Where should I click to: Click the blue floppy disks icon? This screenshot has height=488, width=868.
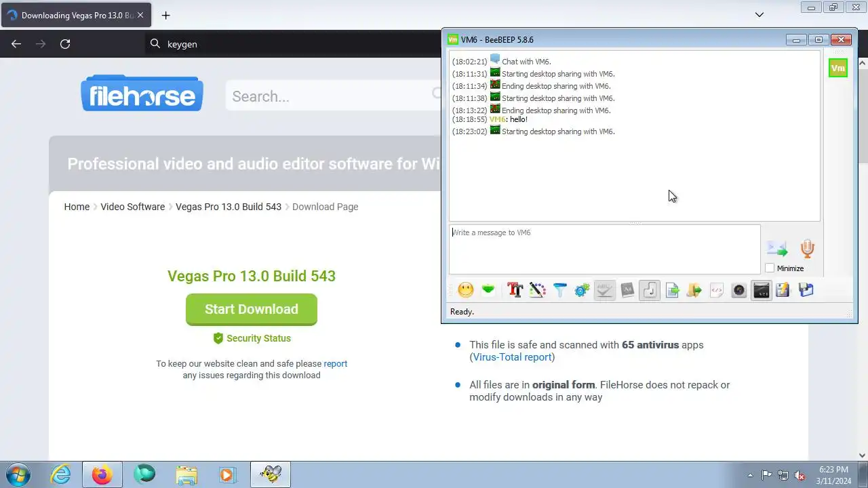(806, 290)
